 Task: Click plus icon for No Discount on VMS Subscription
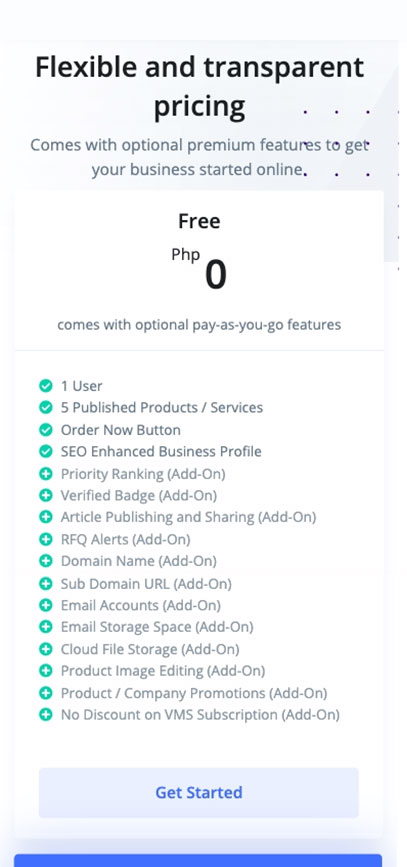click(45, 715)
